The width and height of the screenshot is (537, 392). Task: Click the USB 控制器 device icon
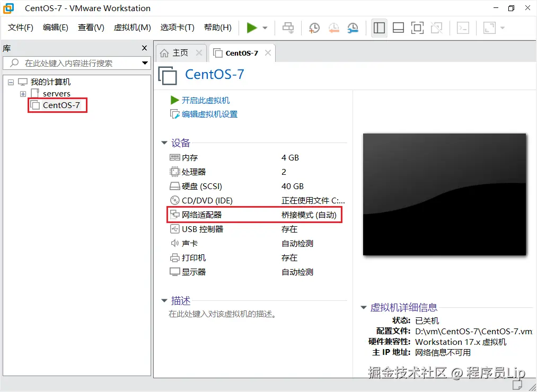point(175,229)
